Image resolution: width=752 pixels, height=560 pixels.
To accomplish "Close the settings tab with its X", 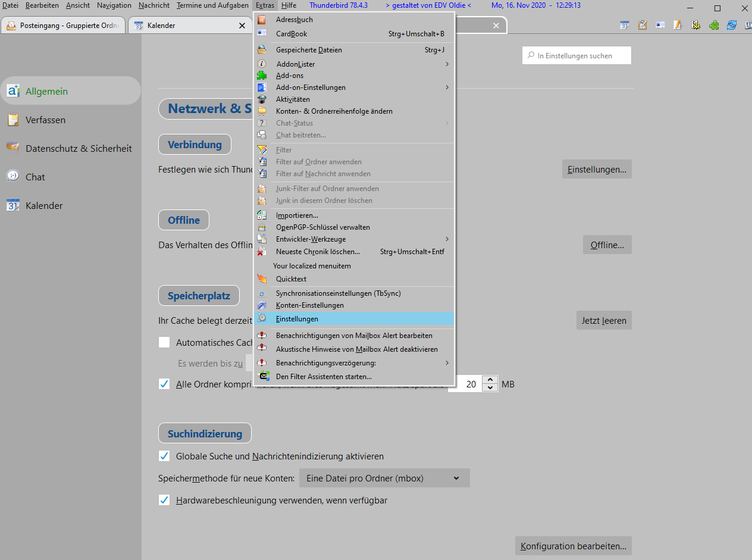I will [496, 26].
